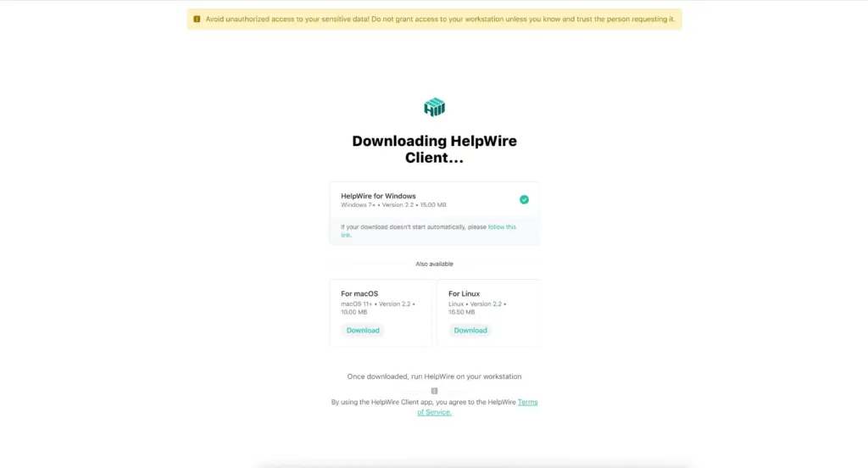Viewport: 868px width, 468px height.
Task: Click the 'macOS 11+ • Version 2.2' details text
Action: pyautogui.click(x=377, y=308)
